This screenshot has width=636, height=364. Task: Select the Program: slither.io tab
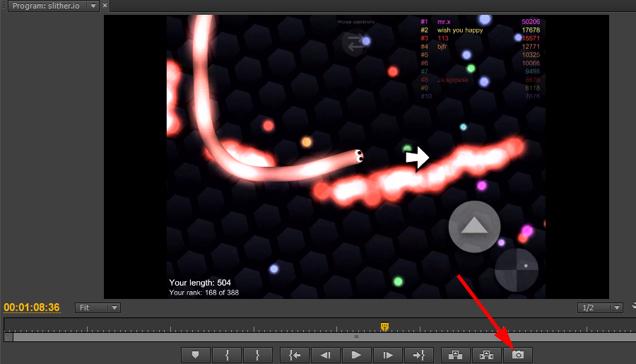click(46, 6)
